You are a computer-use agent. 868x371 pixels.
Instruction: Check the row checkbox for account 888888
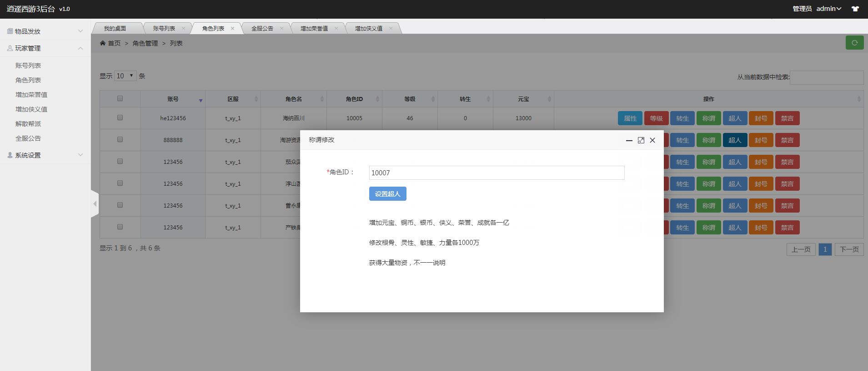point(120,139)
